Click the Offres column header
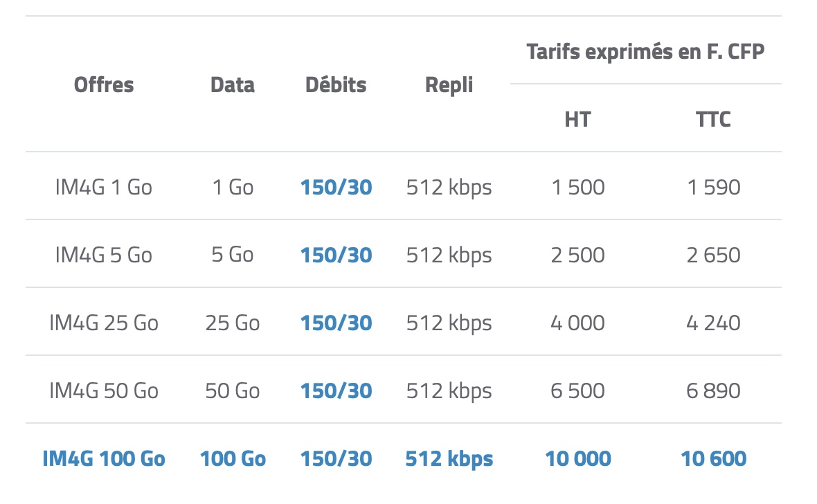Screen dimensions: 817x504 [104, 85]
